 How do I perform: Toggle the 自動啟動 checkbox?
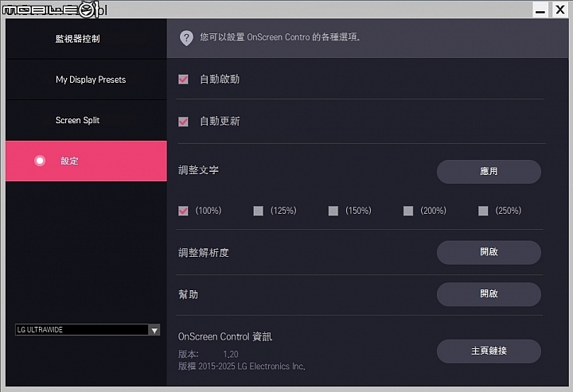point(183,80)
